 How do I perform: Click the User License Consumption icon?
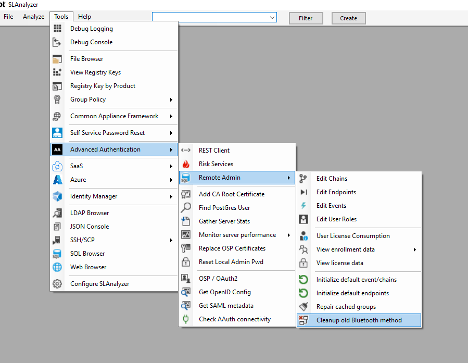pos(303,236)
